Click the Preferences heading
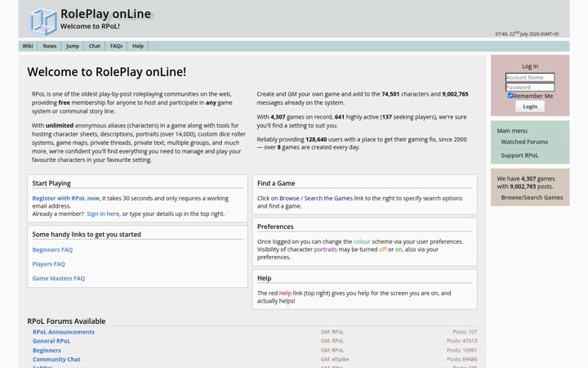Image resolution: width=588 pixels, height=368 pixels. coord(275,227)
